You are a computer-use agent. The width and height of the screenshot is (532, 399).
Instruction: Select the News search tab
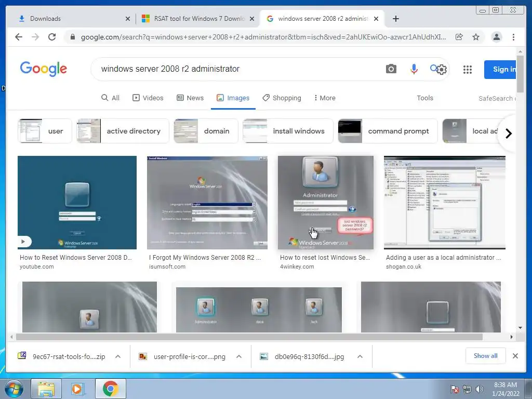(190, 98)
